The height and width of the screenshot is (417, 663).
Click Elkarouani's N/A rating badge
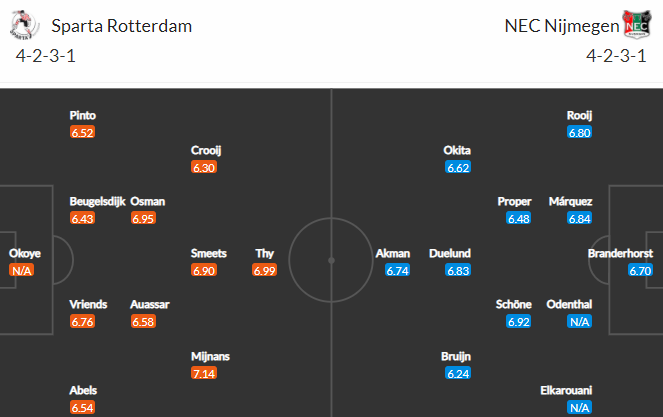tap(579, 407)
